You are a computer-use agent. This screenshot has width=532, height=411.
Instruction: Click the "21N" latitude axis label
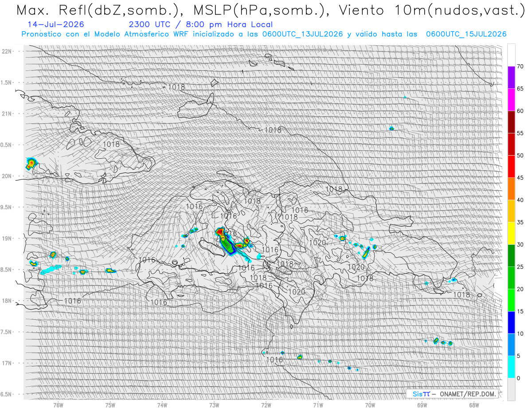[x=7, y=114]
